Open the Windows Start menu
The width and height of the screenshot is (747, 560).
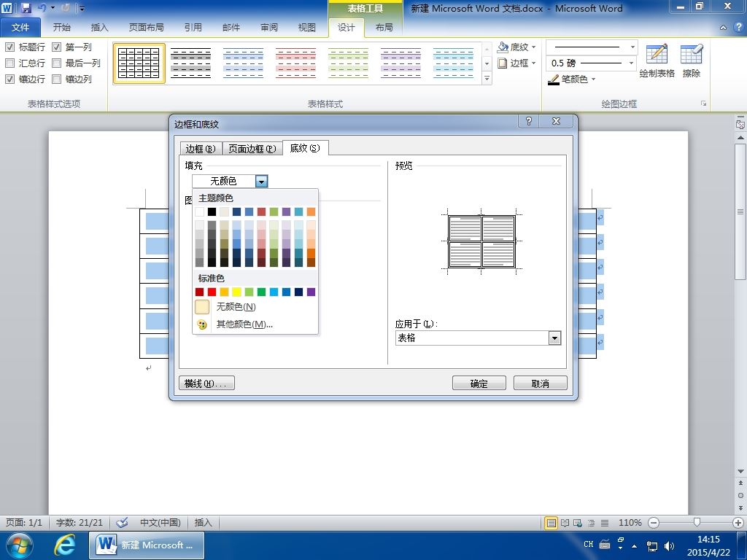tap(19, 545)
